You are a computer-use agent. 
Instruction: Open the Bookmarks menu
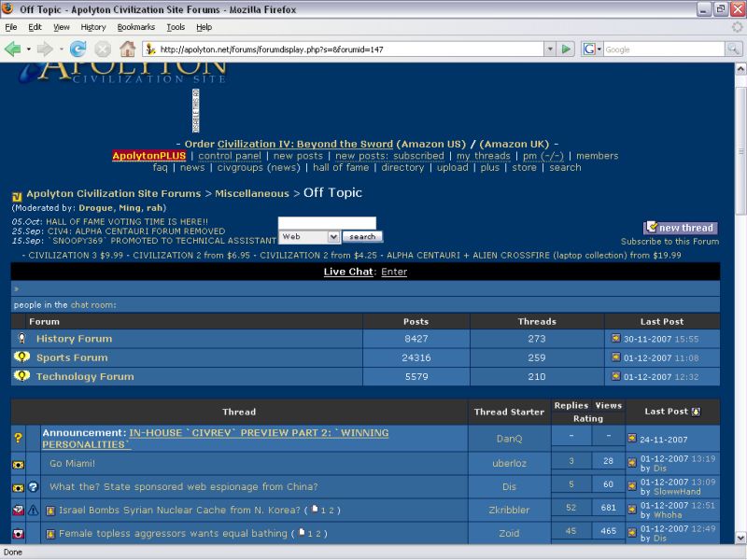pos(136,27)
